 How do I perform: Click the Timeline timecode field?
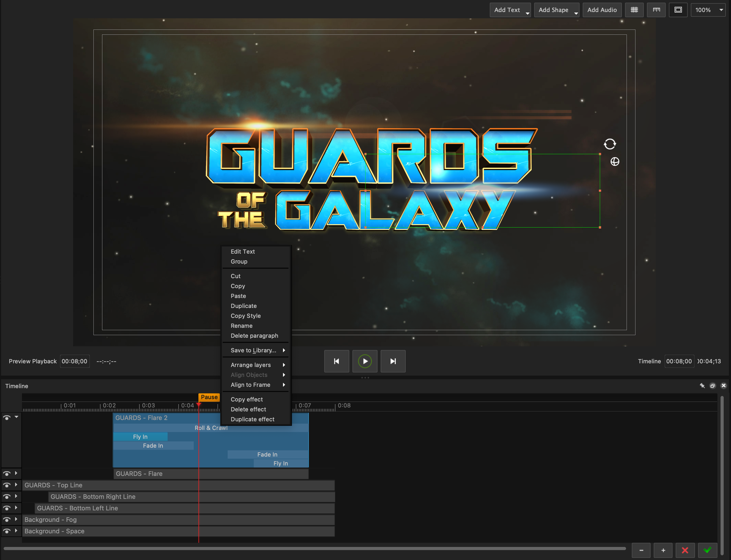pos(679,361)
